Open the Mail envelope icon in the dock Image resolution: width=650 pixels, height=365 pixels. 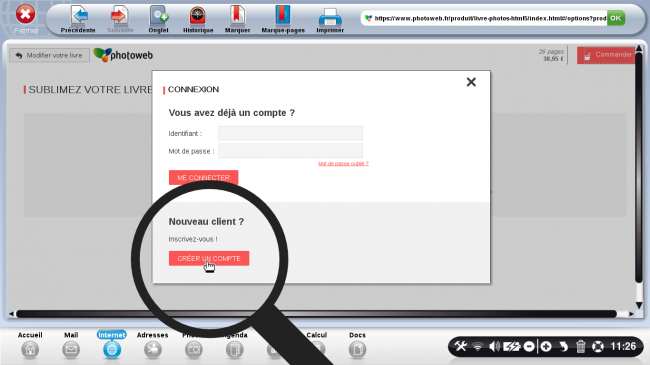pyautogui.click(x=71, y=350)
